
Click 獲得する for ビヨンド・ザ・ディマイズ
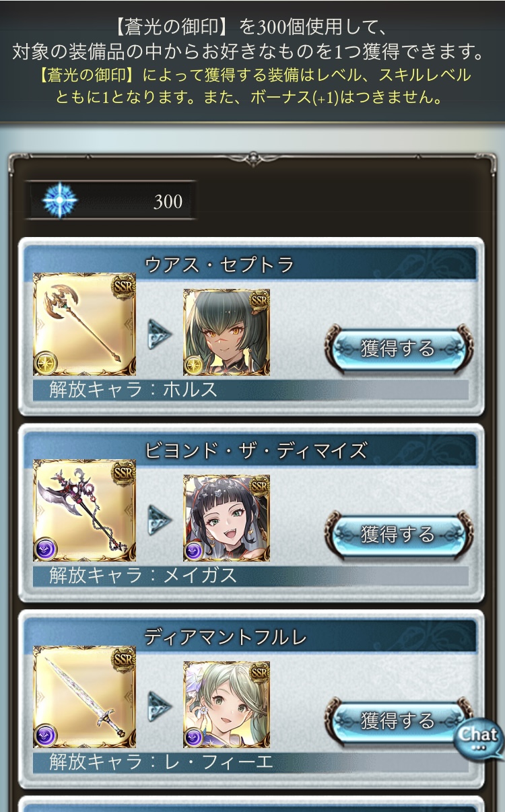coord(399,535)
